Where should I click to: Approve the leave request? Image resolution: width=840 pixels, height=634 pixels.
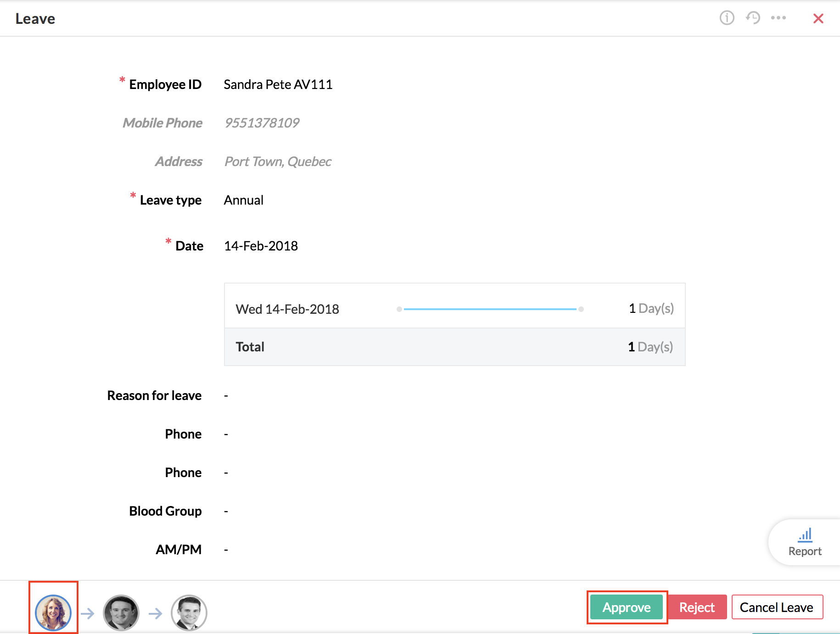point(627,607)
